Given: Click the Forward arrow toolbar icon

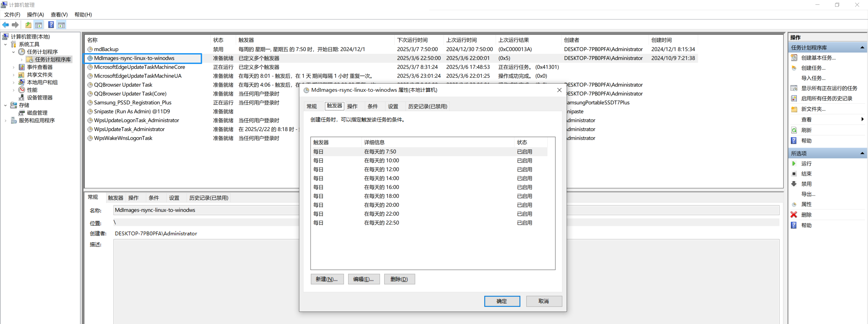Looking at the screenshot, I should [x=15, y=25].
